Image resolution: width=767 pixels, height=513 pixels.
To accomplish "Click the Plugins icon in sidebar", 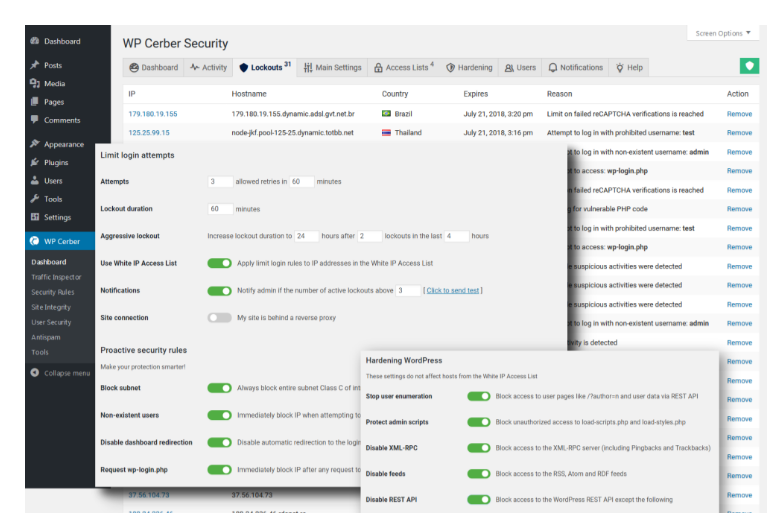I will coord(35,162).
